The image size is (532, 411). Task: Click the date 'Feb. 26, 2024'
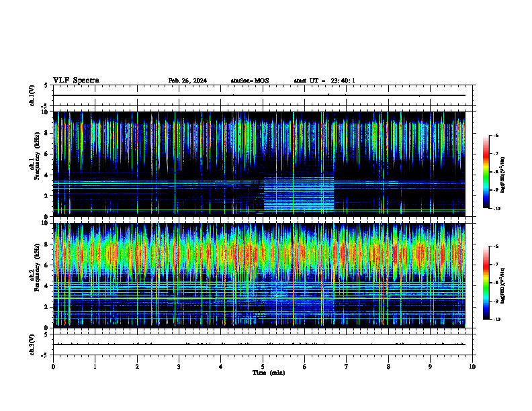[187, 81]
